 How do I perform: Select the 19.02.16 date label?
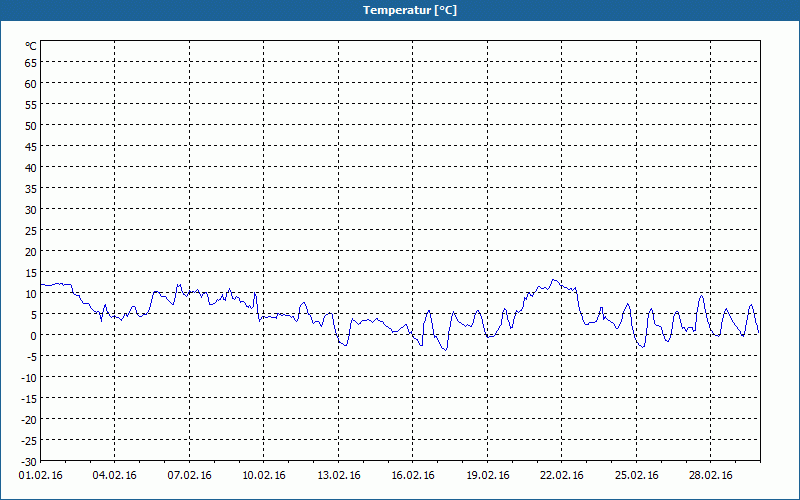click(487, 476)
